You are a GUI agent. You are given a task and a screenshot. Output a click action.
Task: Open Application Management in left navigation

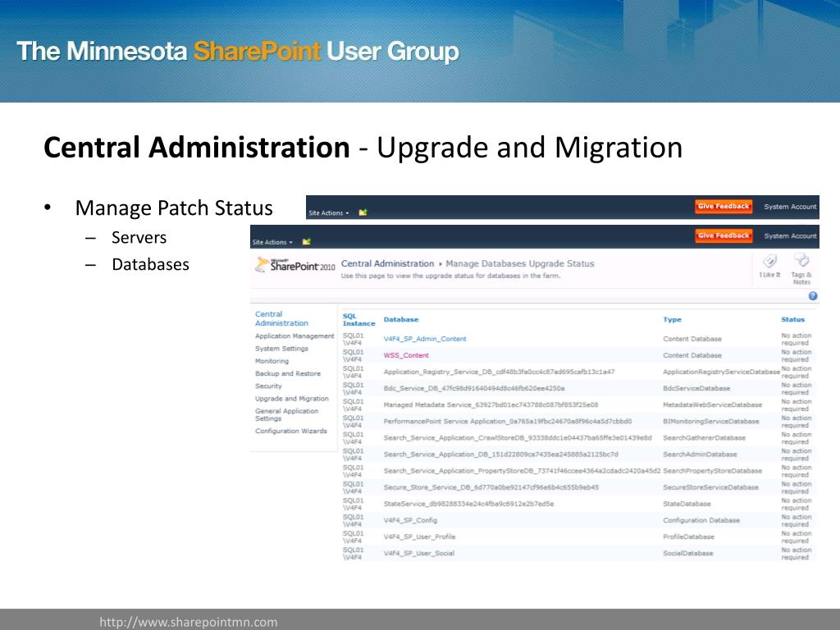pos(294,336)
